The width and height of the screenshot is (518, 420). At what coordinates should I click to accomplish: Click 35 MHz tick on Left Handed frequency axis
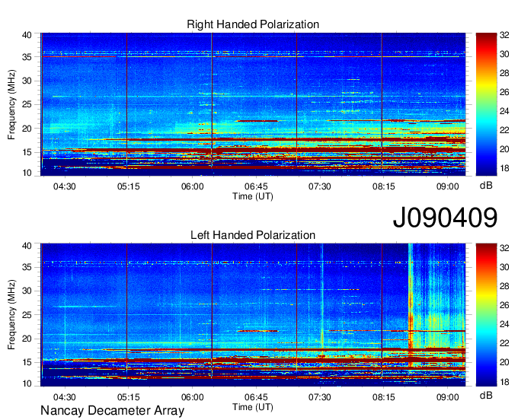(x=27, y=267)
